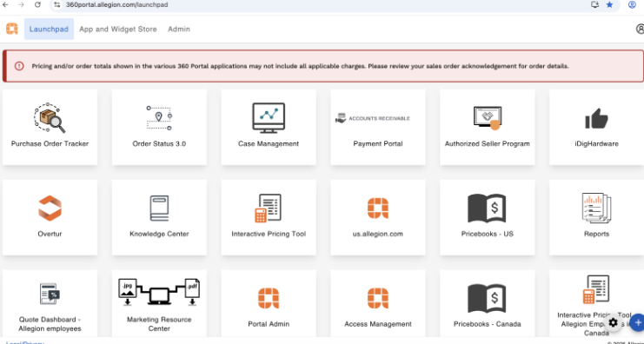Bookmark page with the star icon

click(609, 4)
